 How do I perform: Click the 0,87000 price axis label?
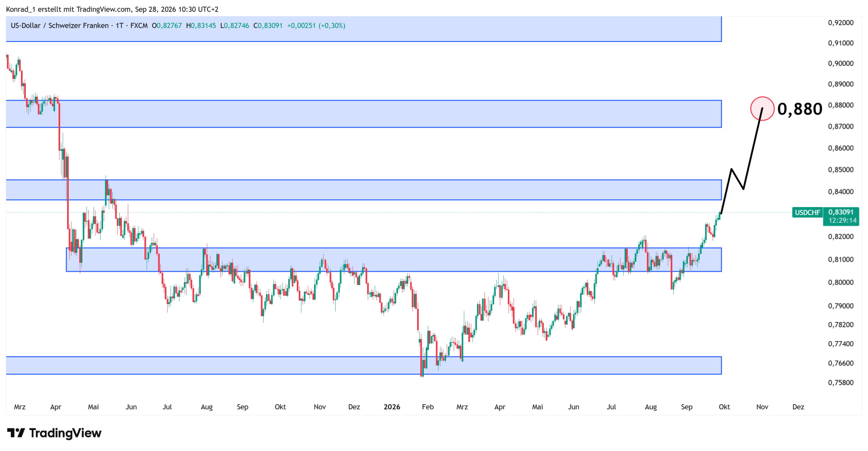[x=841, y=126]
